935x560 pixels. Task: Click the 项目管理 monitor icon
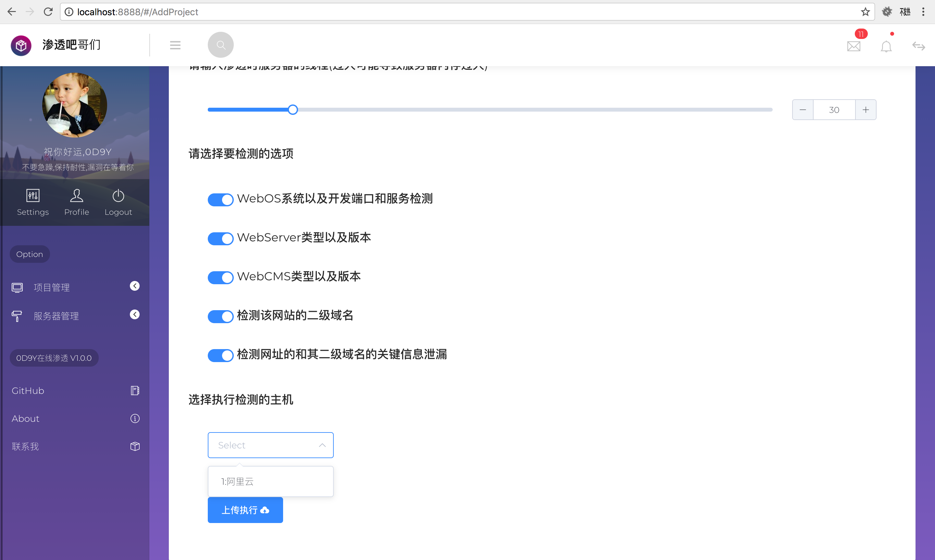[x=17, y=287]
